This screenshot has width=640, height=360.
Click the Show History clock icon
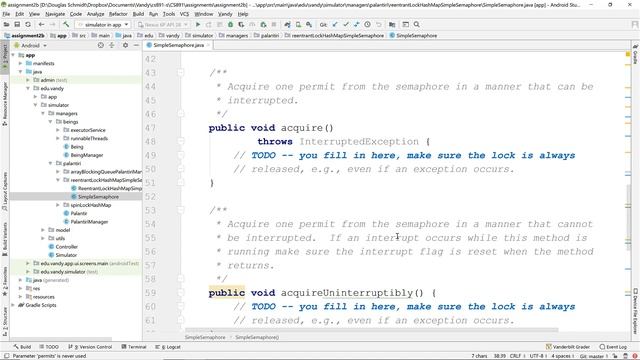click(367, 24)
